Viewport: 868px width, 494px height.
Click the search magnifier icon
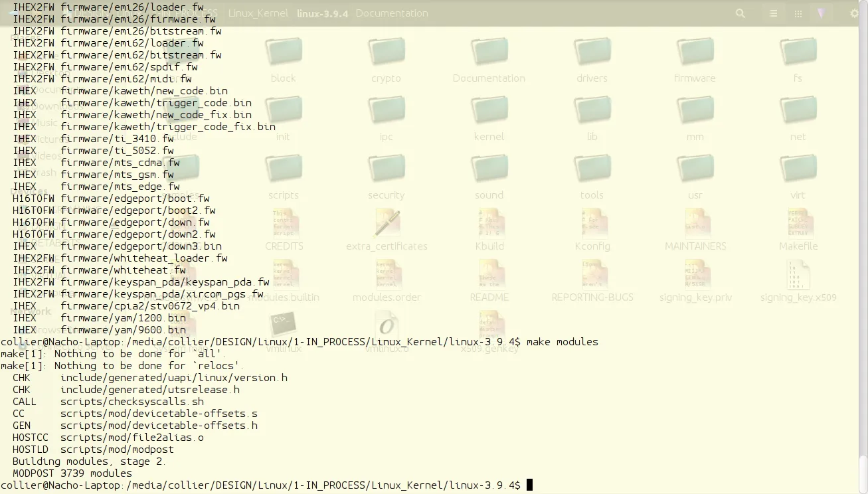pyautogui.click(x=740, y=13)
